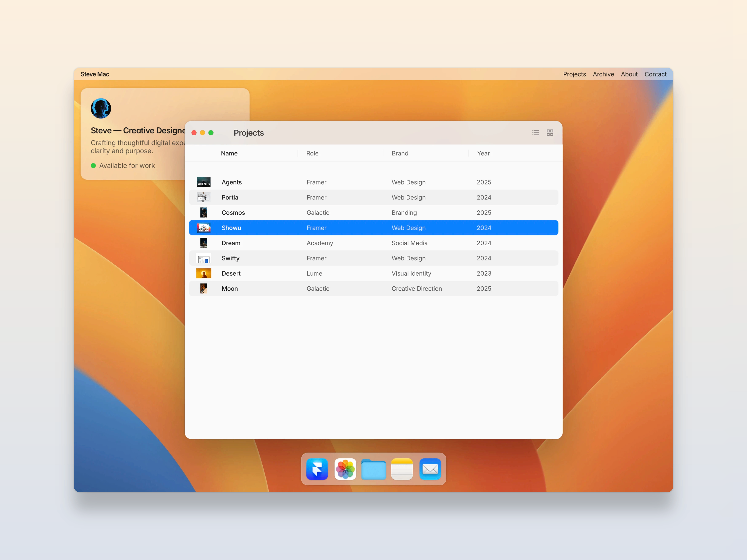Open the Notes app in the dock
Image resolution: width=747 pixels, height=560 pixels.
[x=402, y=469]
